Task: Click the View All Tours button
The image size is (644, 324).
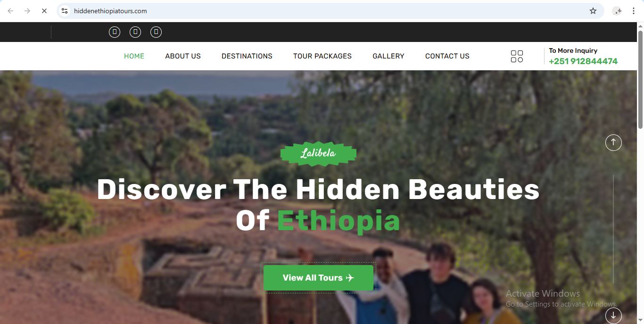Action: tap(318, 278)
